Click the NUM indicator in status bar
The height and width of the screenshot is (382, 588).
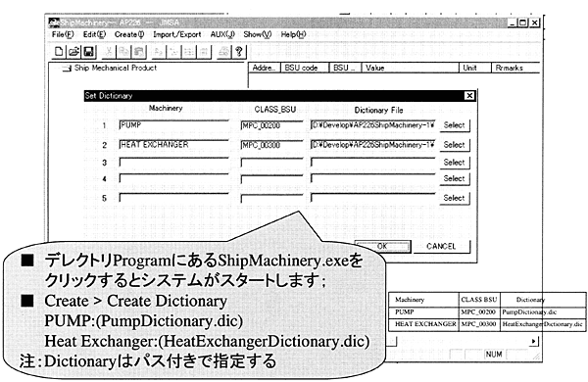(494, 355)
